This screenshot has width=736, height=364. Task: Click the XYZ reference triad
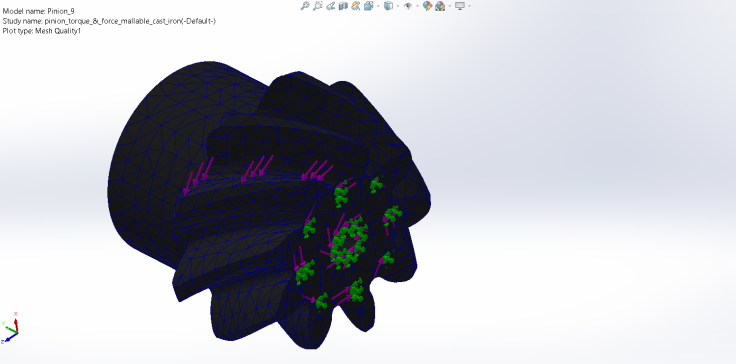10,328
